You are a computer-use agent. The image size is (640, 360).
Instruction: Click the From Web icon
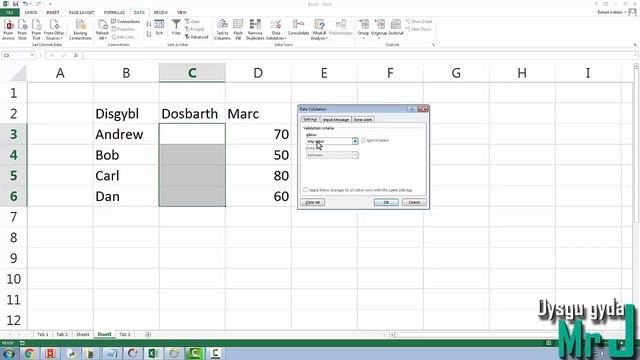click(x=22, y=30)
